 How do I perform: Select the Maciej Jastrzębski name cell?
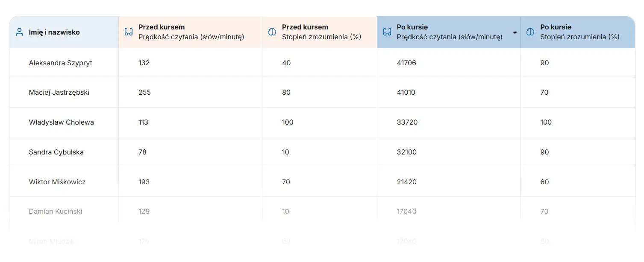click(59, 92)
